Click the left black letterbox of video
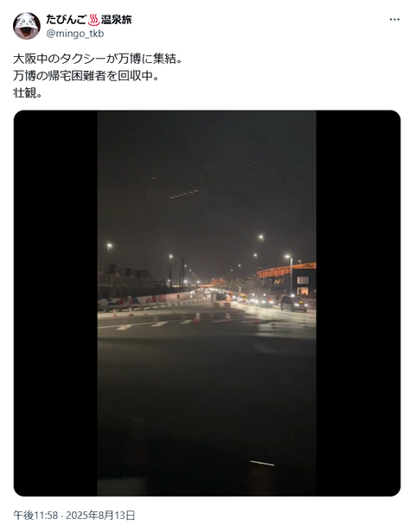The image size is (415, 532). tap(55, 303)
